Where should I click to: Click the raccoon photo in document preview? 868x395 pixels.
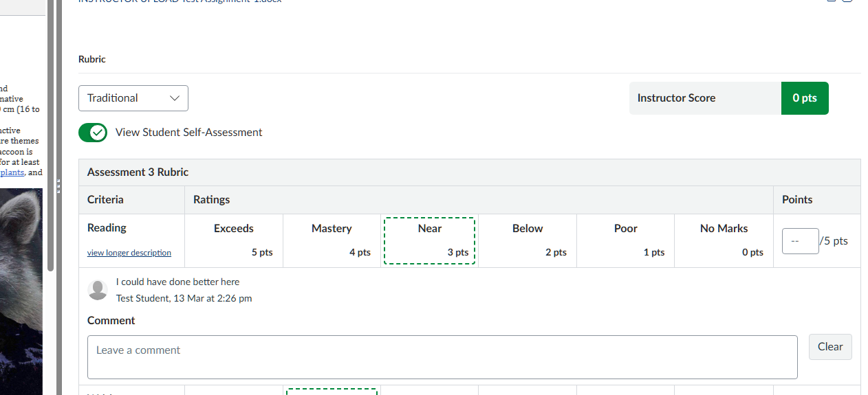(21, 292)
